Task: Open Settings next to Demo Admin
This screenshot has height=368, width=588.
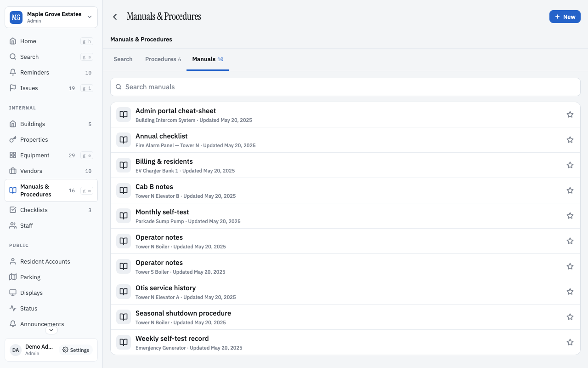Action: [76, 350]
